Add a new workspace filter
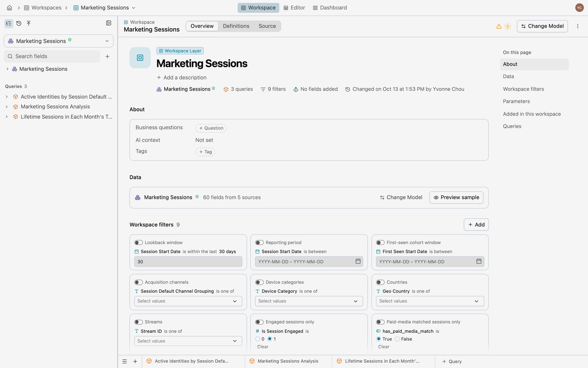The height and width of the screenshot is (368, 588). click(476, 225)
